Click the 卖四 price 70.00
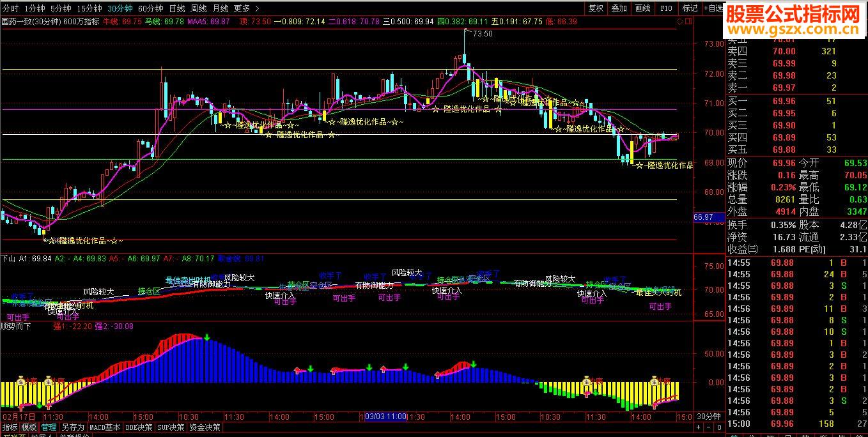 784,51
